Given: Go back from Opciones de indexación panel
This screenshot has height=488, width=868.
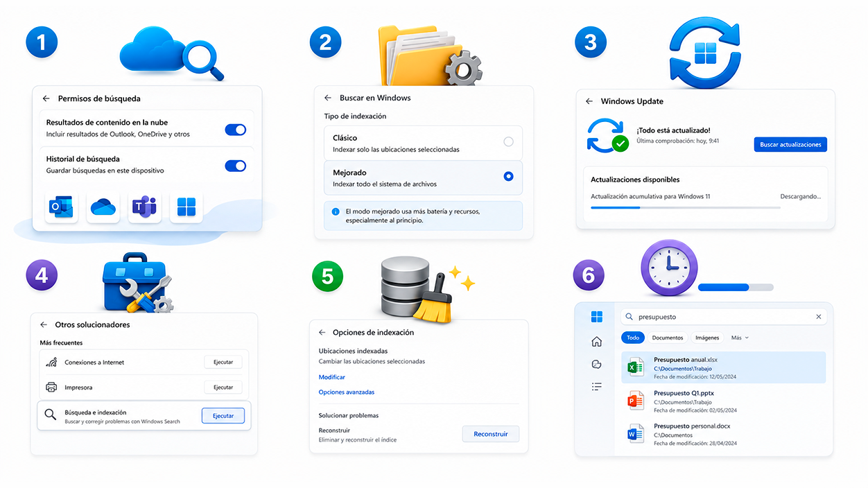Looking at the screenshot, I should point(322,332).
